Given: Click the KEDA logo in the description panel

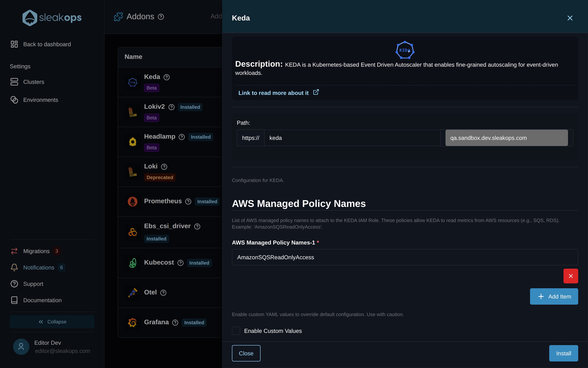Looking at the screenshot, I should [x=405, y=50].
